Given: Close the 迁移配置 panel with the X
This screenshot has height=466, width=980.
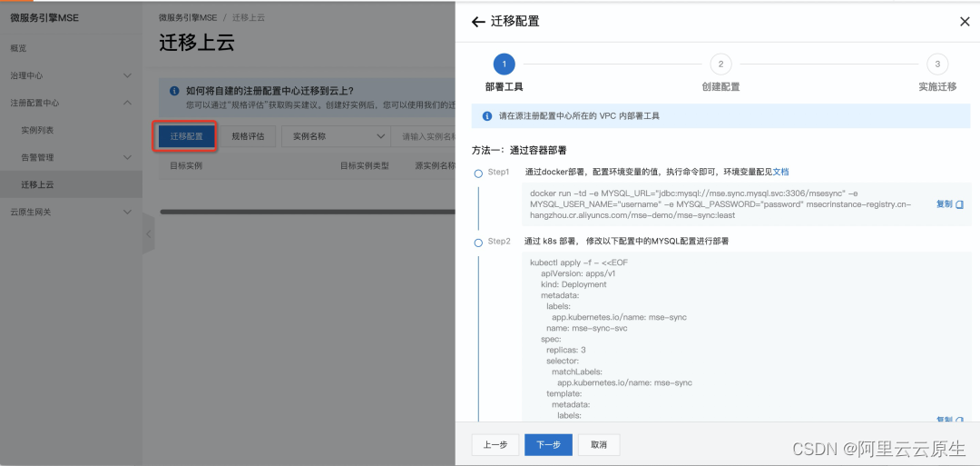Looking at the screenshot, I should (965, 22).
